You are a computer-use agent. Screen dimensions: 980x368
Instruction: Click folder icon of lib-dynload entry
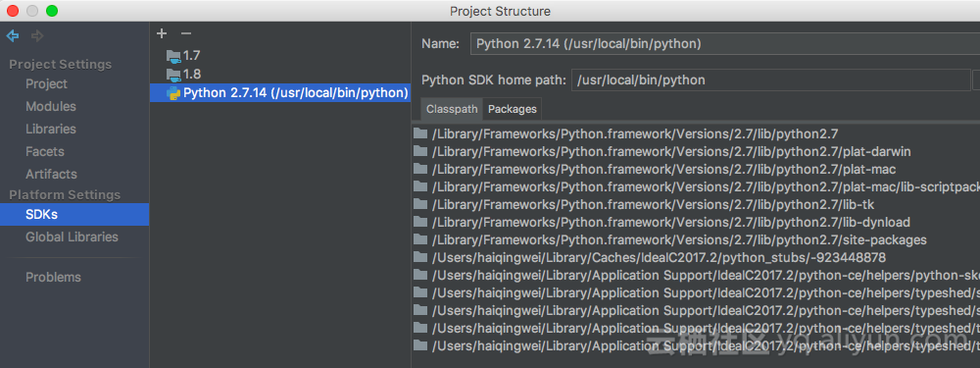[x=420, y=222]
